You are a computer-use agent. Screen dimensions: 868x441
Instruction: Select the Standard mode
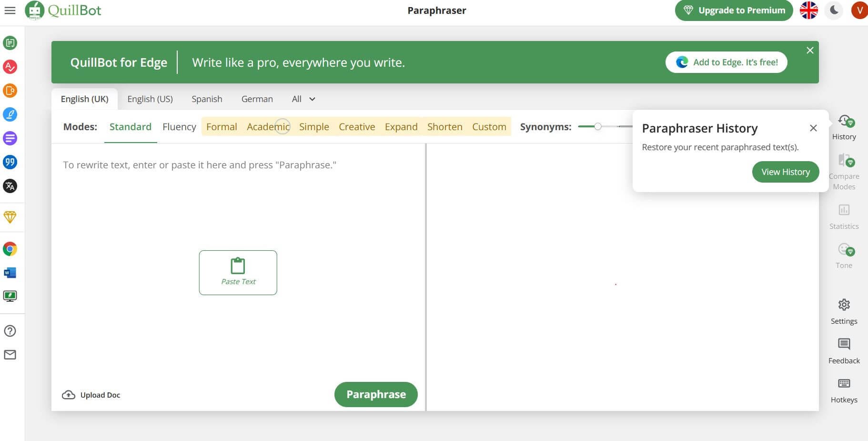[131, 127]
